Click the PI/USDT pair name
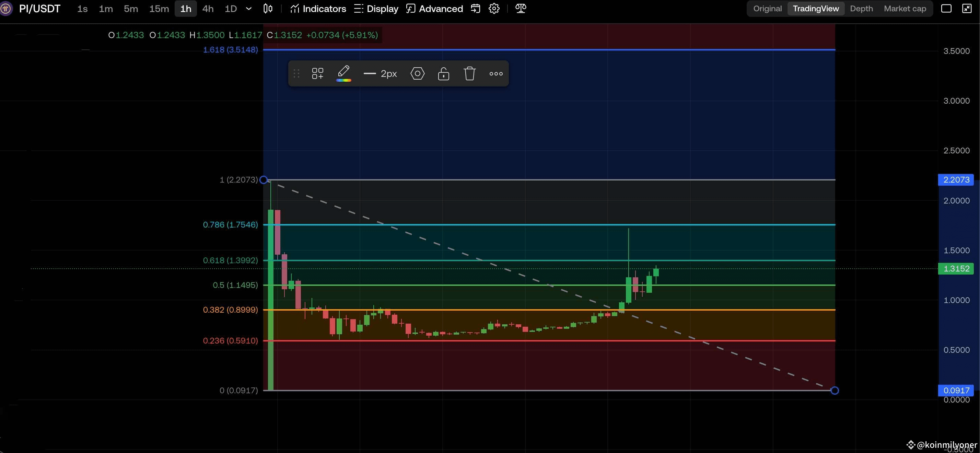Viewport: 980px width, 453px height. point(39,8)
